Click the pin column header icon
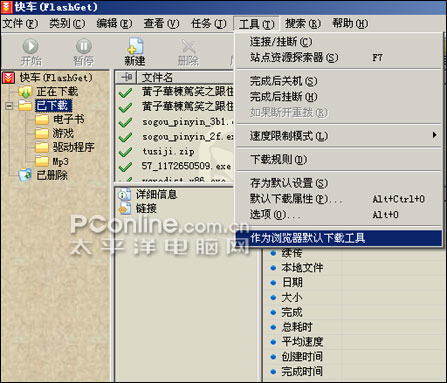447x383 pixels. tap(126, 77)
